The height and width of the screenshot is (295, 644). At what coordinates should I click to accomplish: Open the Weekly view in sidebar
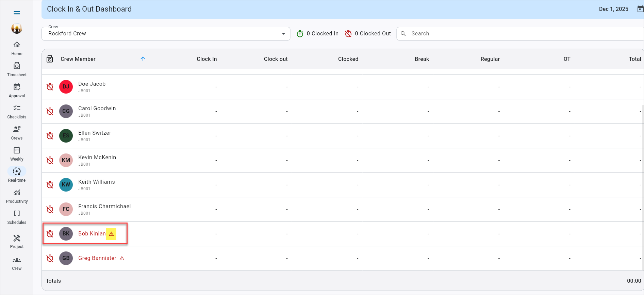click(x=17, y=154)
